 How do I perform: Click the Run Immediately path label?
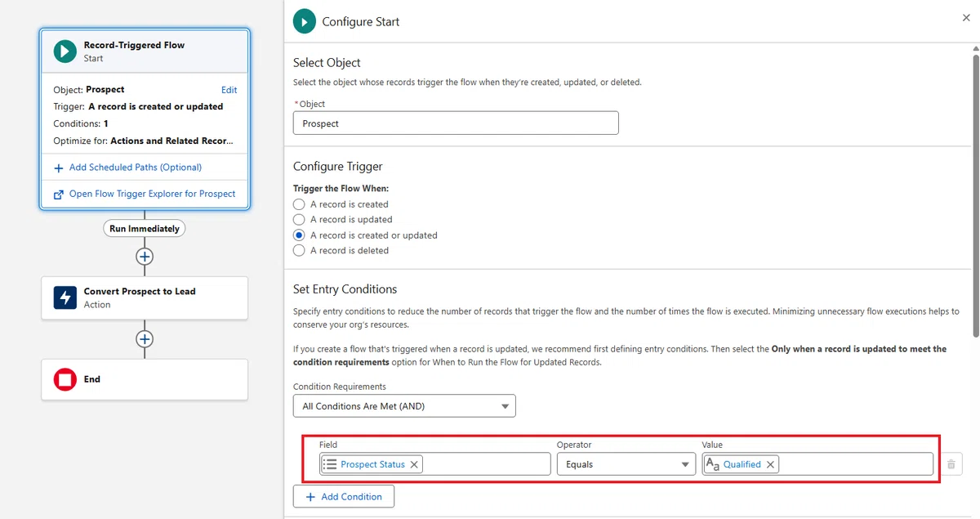(145, 229)
